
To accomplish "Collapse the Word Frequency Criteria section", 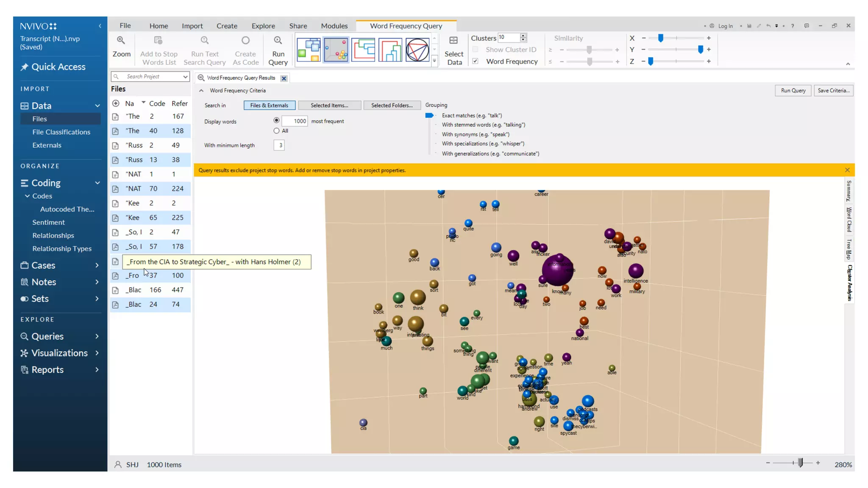I will pos(201,91).
